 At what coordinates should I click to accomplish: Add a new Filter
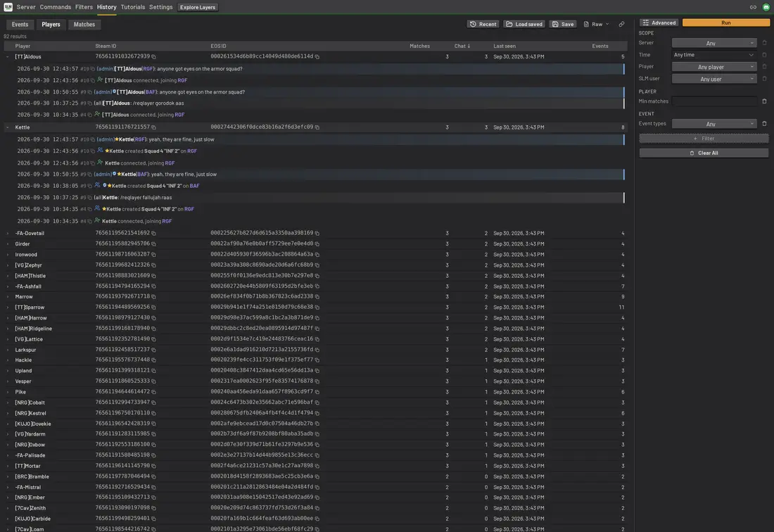click(x=704, y=139)
